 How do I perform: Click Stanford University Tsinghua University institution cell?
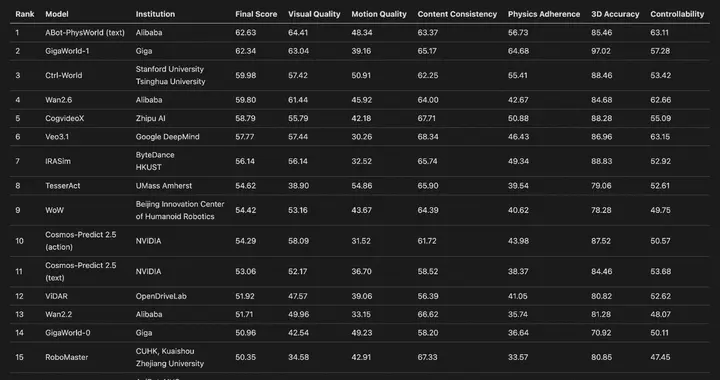(x=170, y=75)
